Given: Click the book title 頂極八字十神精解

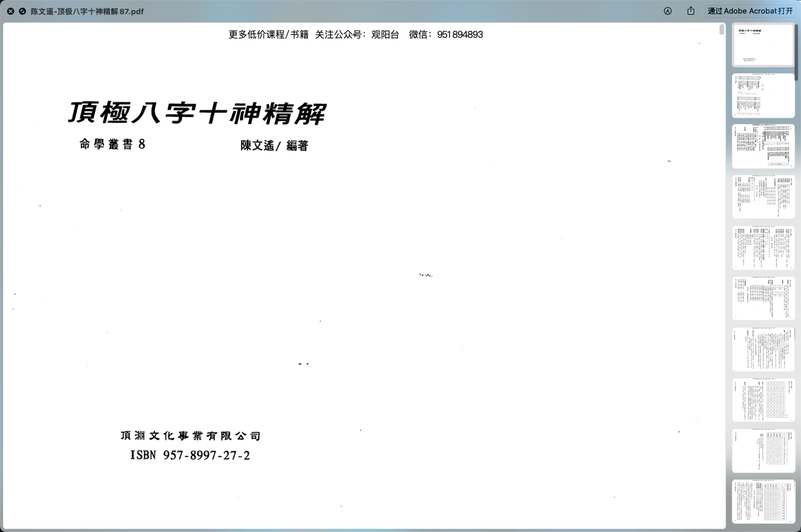Looking at the screenshot, I should (x=197, y=113).
